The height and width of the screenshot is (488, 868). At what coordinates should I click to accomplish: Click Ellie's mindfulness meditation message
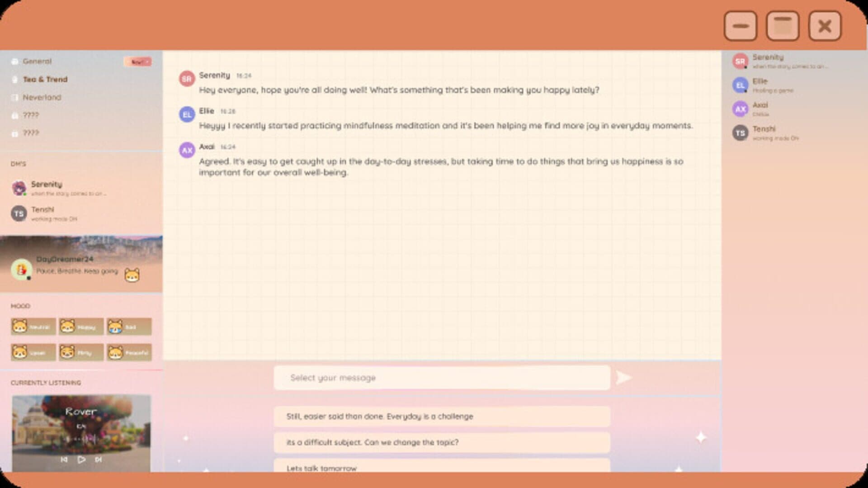pos(446,126)
